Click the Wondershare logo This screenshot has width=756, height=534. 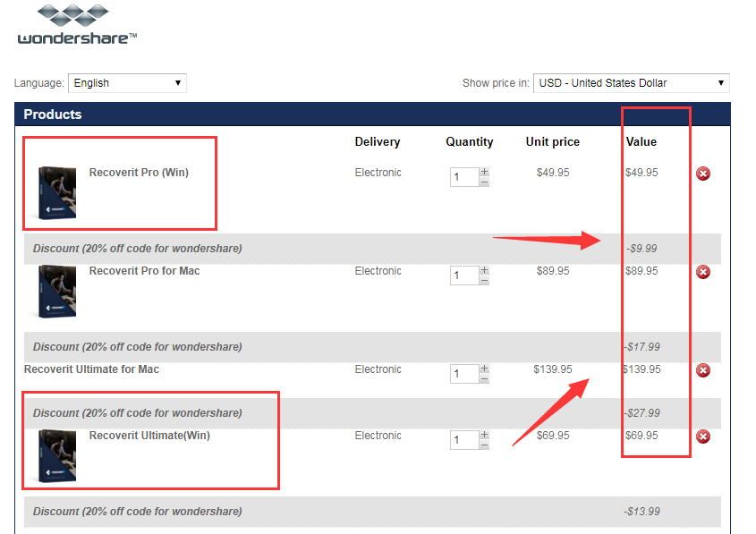tap(77, 25)
